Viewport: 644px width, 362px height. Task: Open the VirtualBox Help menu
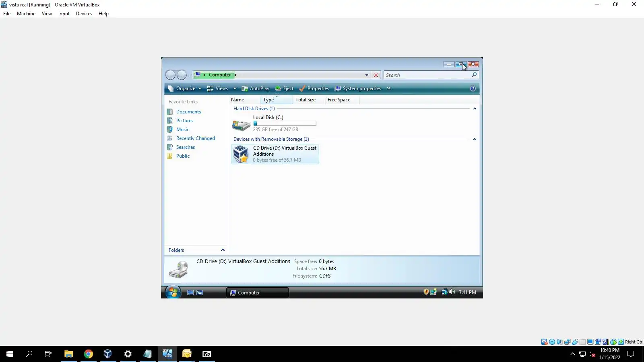[103, 14]
